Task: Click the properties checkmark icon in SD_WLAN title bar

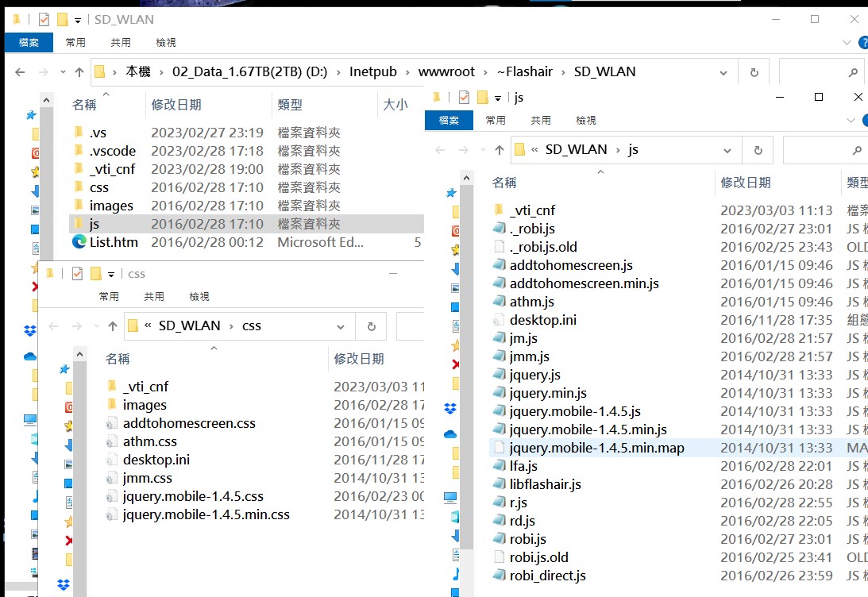Action: [44, 20]
